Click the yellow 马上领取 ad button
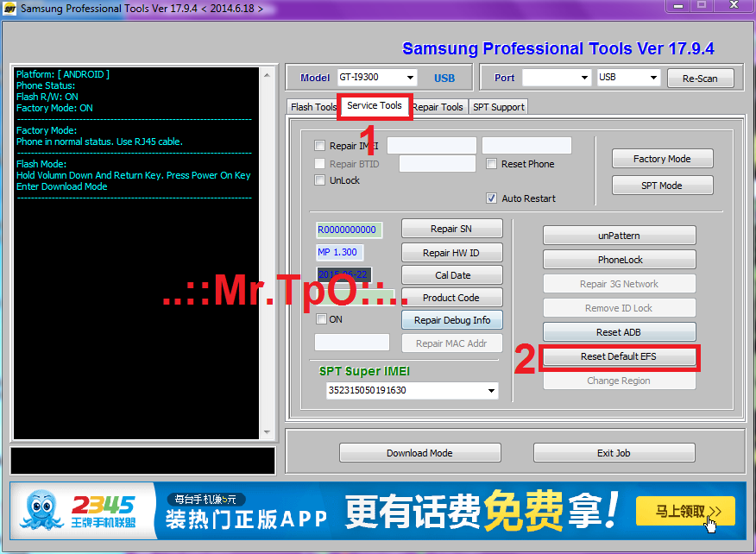 click(x=685, y=511)
